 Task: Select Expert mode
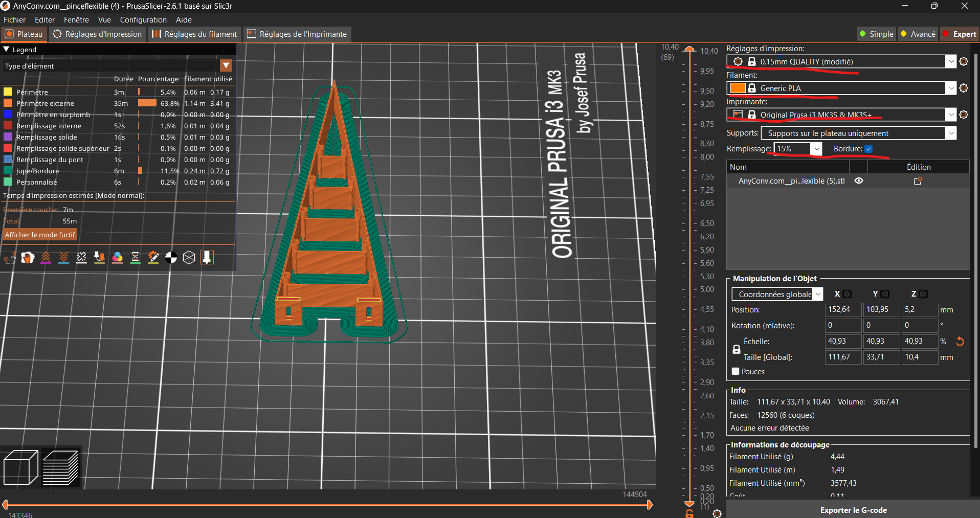(x=960, y=34)
